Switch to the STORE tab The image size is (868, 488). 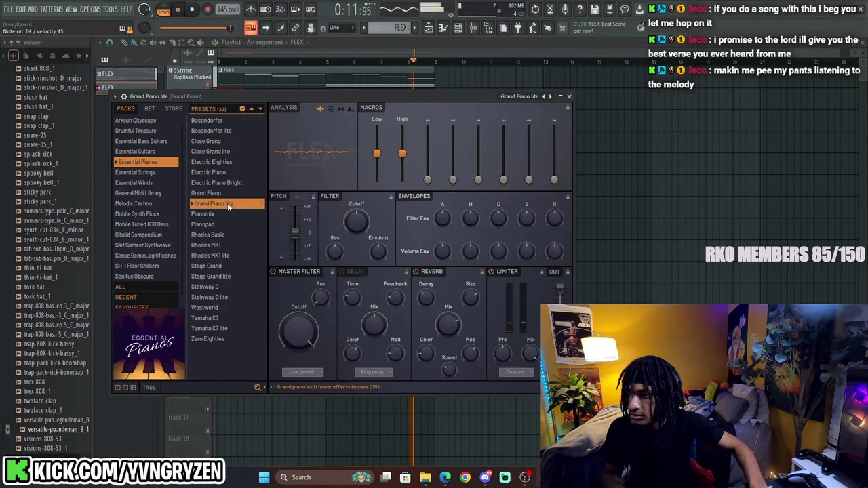tap(174, 108)
